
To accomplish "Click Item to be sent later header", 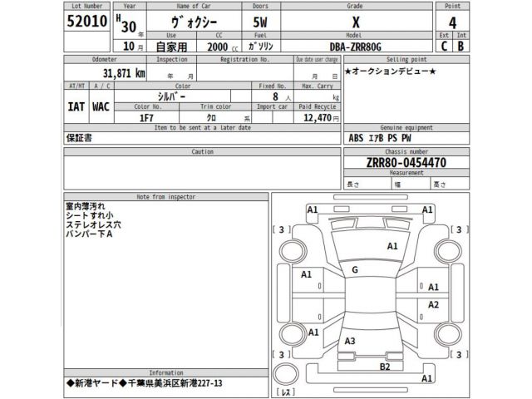I will pos(203,128).
